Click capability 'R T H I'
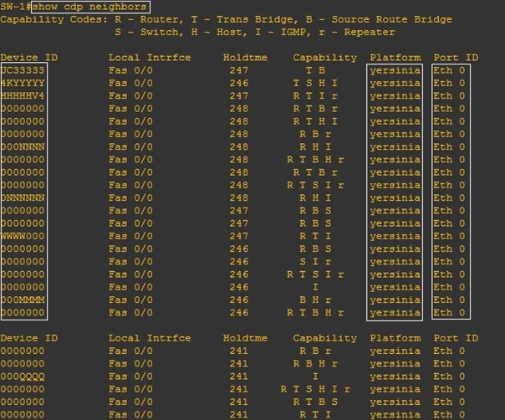 click(x=315, y=121)
